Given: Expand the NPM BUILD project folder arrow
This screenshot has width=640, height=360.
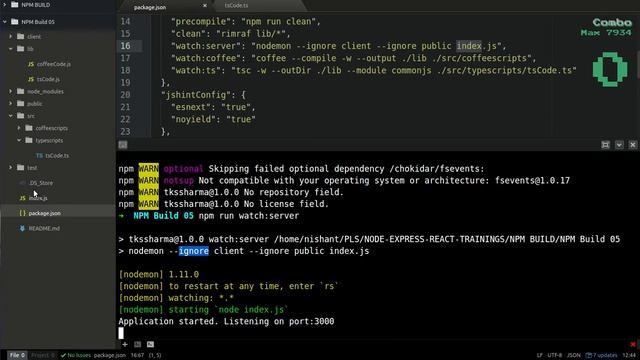Looking at the screenshot, I should [5, 5].
